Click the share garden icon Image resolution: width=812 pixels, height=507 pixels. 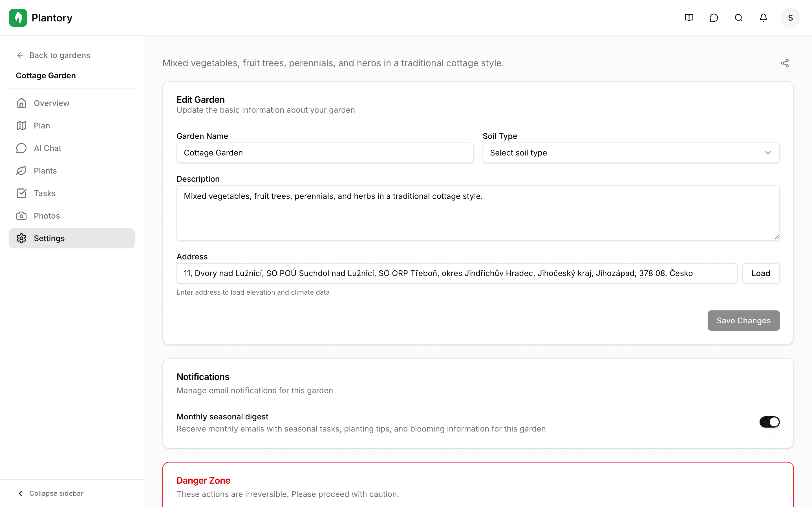[x=785, y=63]
